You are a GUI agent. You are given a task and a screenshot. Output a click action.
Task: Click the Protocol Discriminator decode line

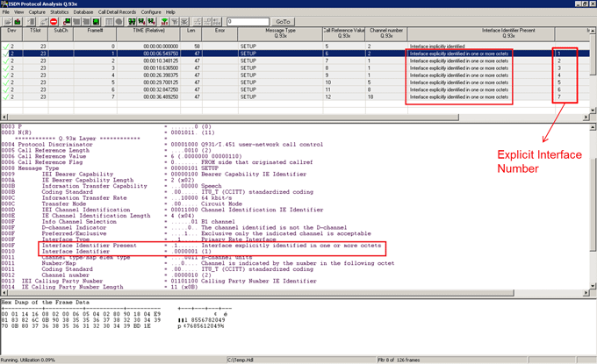pyautogui.click(x=162, y=145)
